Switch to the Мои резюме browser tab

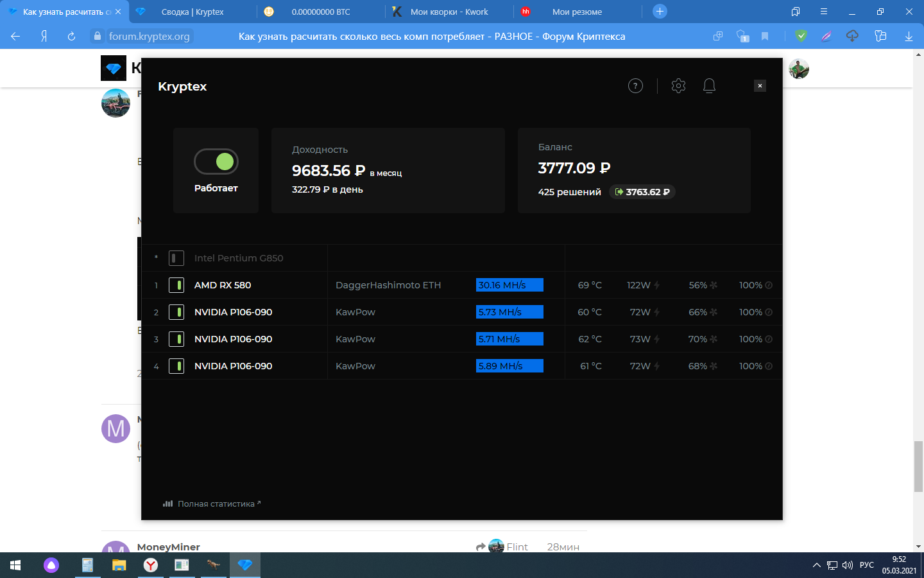577,12
